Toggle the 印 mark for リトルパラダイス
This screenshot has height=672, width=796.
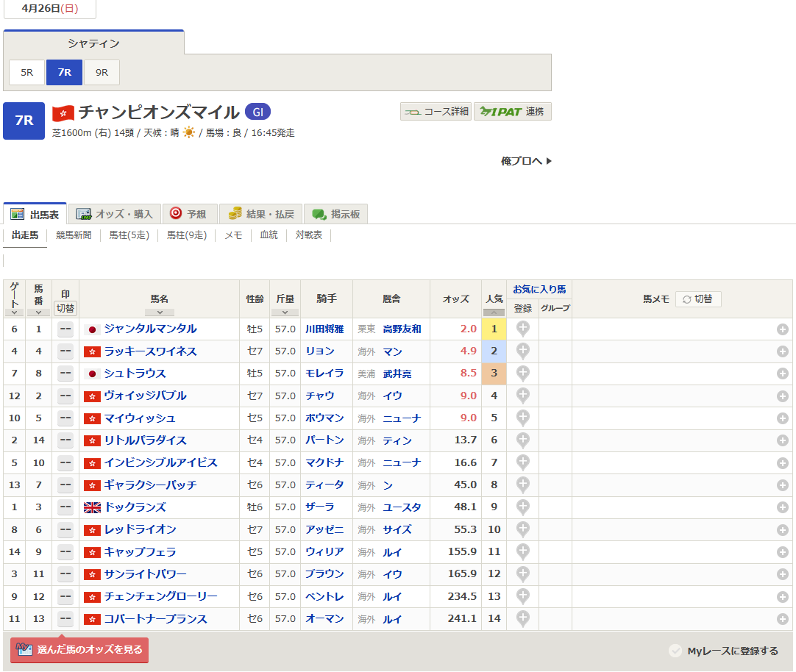[65, 440]
